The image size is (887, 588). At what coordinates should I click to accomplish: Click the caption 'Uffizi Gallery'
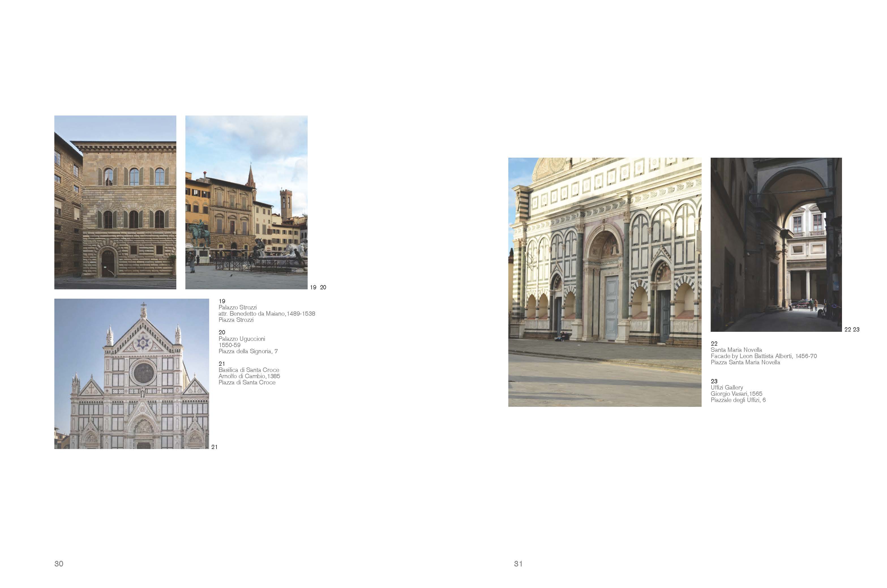click(727, 387)
